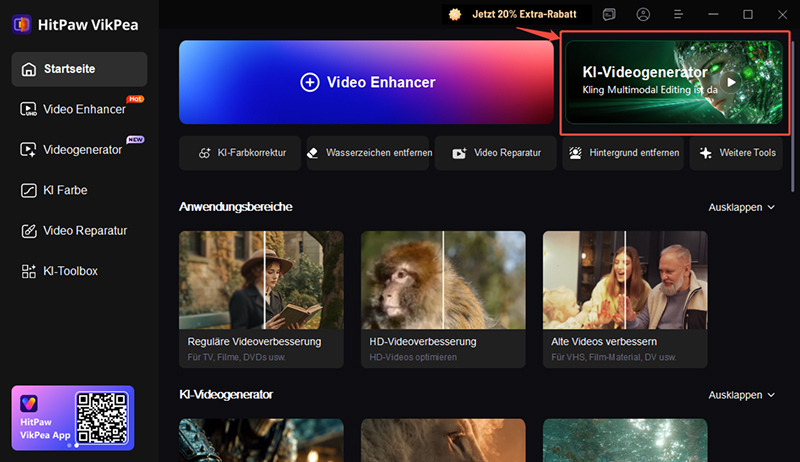
Task: Open the Startseite home tab
Action: (79, 69)
